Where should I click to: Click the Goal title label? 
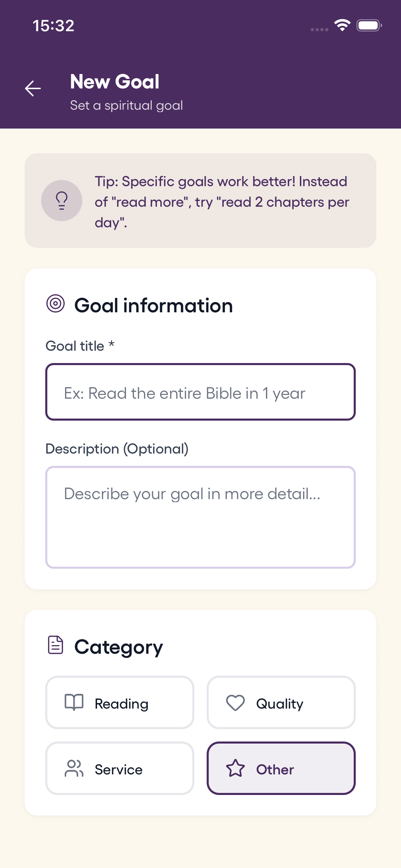click(x=80, y=346)
